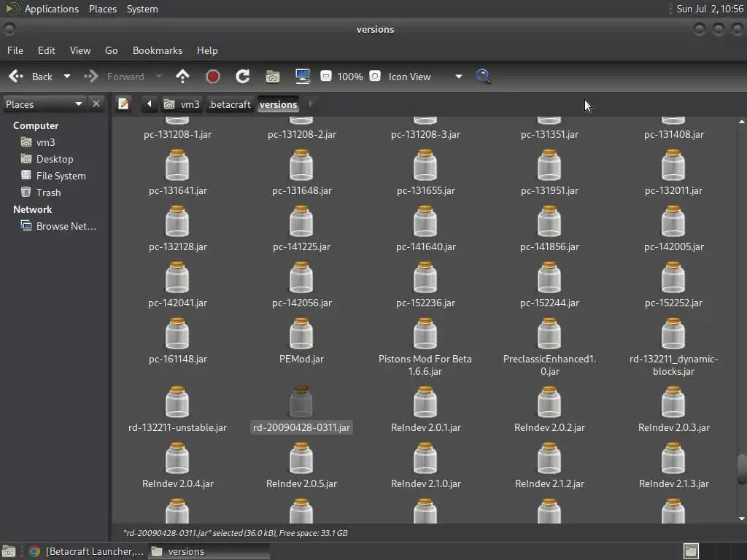The image size is (747, 560).
Task: Open the Places menu in top panel
Action: pyautogui.click(x=103, y=9)
